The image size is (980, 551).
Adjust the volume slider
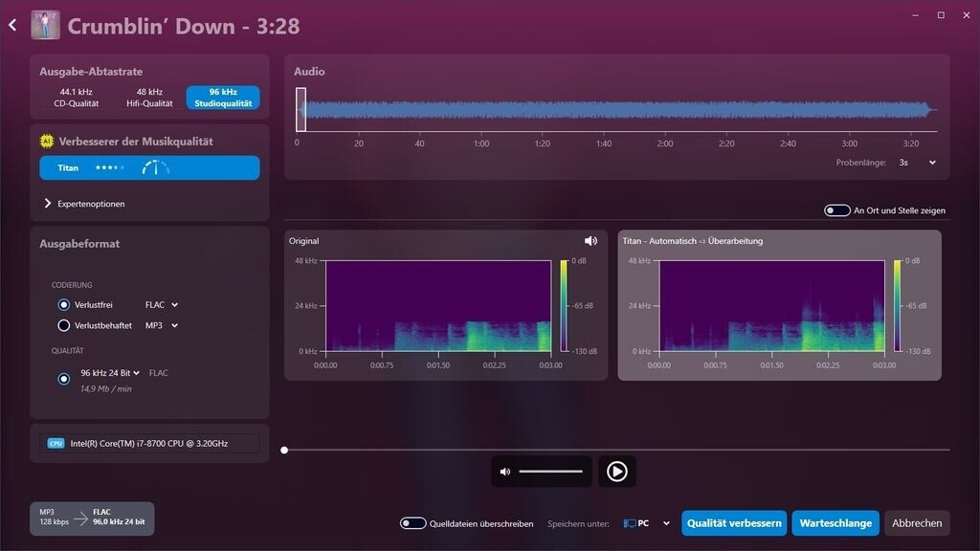pos(550,472)
